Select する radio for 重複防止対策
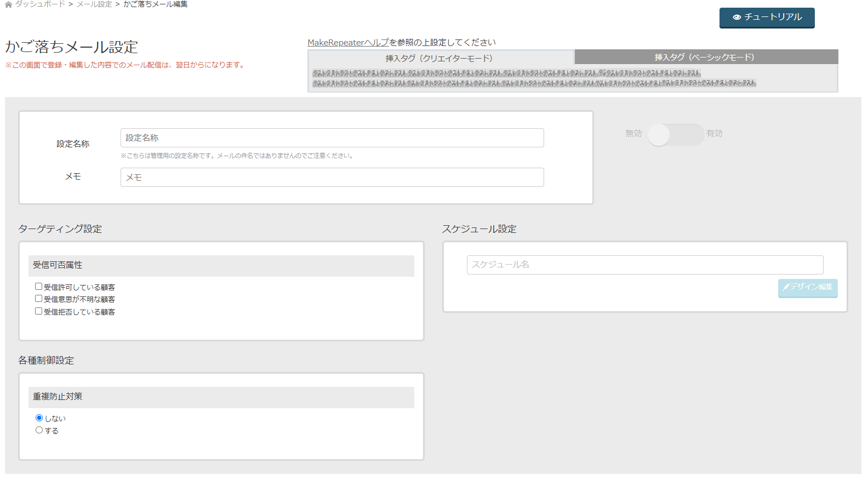The height and width of the screenshot is (480, 868). coord(39,430)
